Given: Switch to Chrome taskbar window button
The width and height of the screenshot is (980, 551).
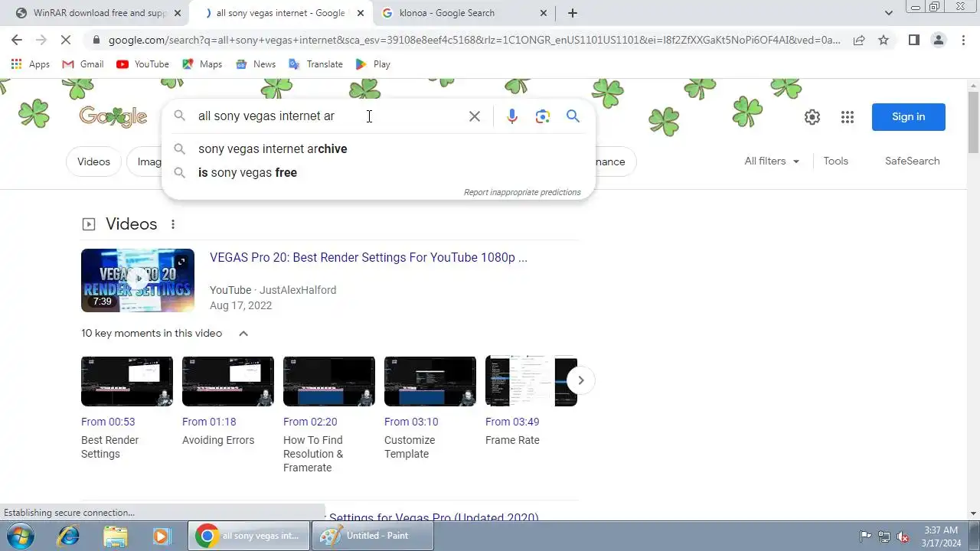Looking at the screenshot, I should click(x=250, y=536).
